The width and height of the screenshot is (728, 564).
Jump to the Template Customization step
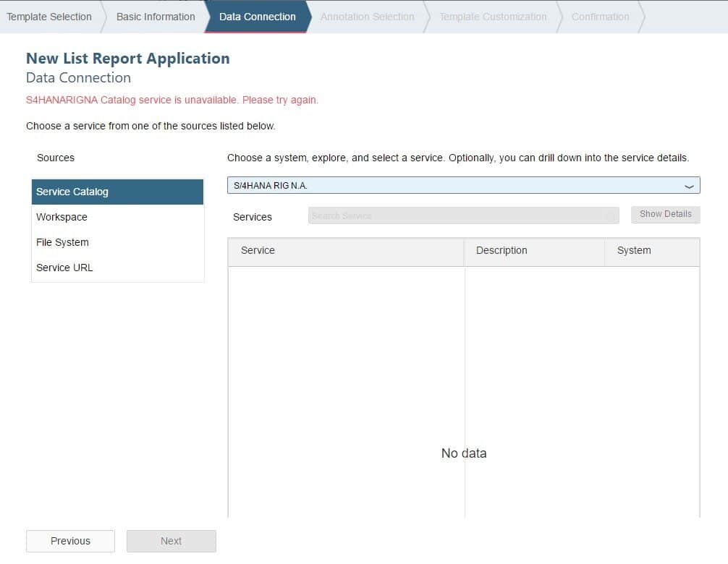493,17
